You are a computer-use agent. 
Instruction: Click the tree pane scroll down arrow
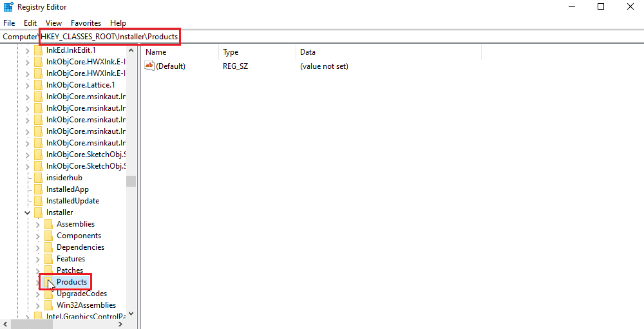click(x=131, y=314)
